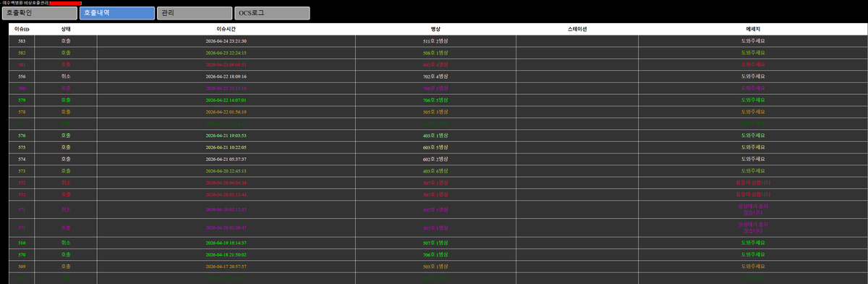This screenshot has width=868, height=284.
Task: Click timestamp 2026-04-23 22:24:15
Action: coord(226,53)
